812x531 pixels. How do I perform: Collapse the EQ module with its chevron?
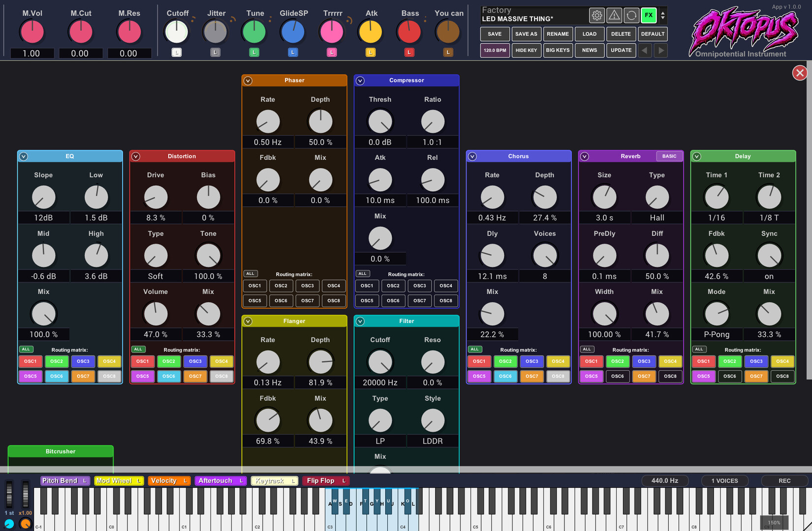tap(24, 156)
